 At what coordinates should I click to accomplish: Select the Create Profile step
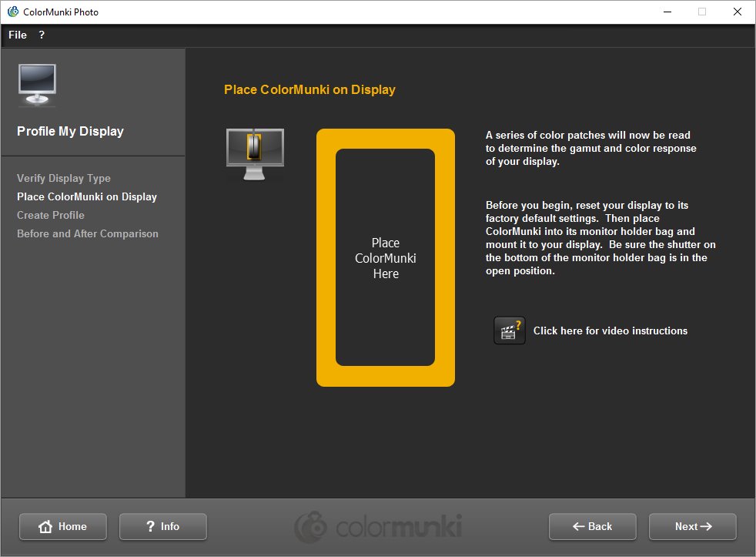pos(51,215)
